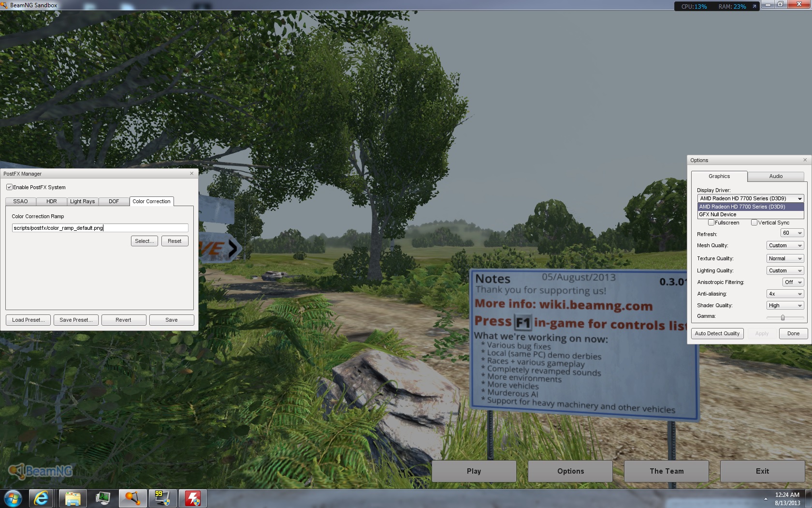
Task: Open the Texture Quality dropdown
Action: click(x=785, y=258)
